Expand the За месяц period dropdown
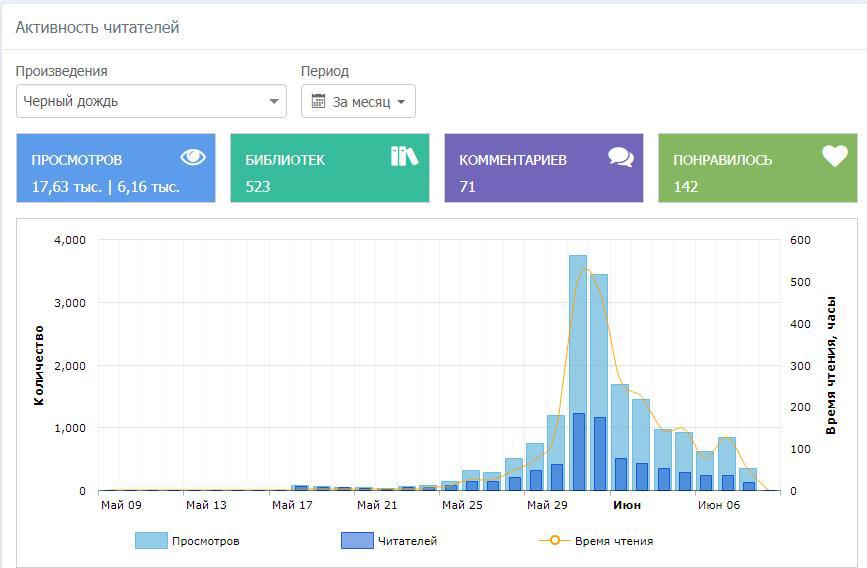The height and width of the screenshot is (568, 867). click(359, 101)
